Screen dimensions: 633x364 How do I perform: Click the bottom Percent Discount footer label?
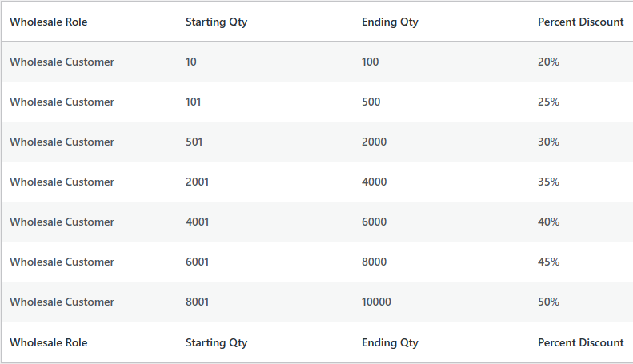[580, 342]
